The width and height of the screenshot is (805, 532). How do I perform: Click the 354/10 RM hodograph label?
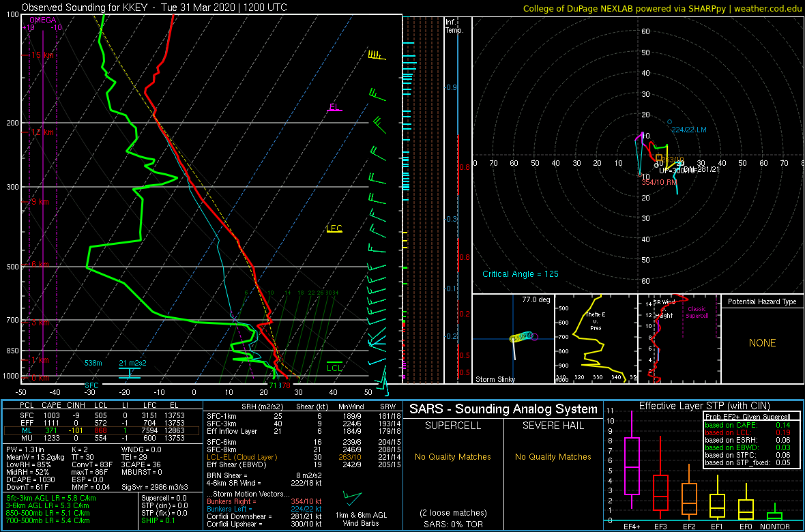point(659,181)
